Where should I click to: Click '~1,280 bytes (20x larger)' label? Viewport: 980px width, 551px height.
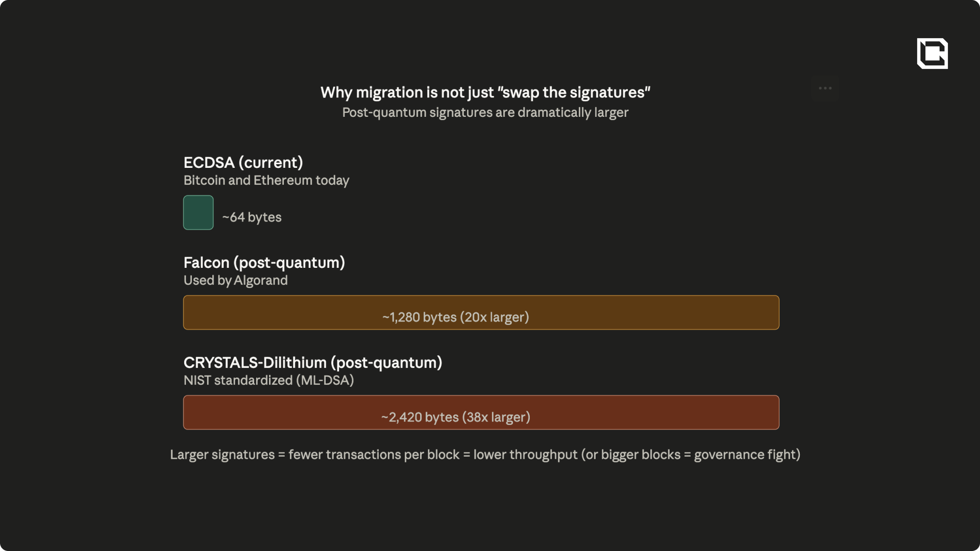coord(455,317)
